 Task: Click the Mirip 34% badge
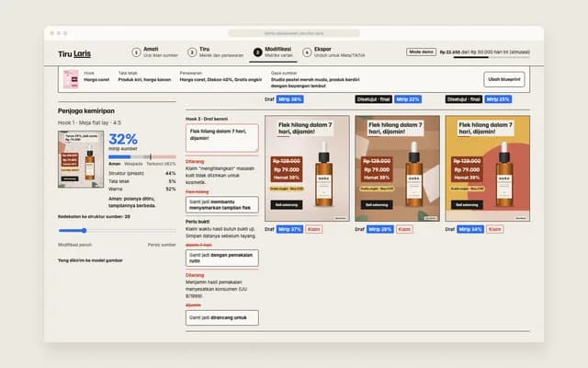click(470, 229)
